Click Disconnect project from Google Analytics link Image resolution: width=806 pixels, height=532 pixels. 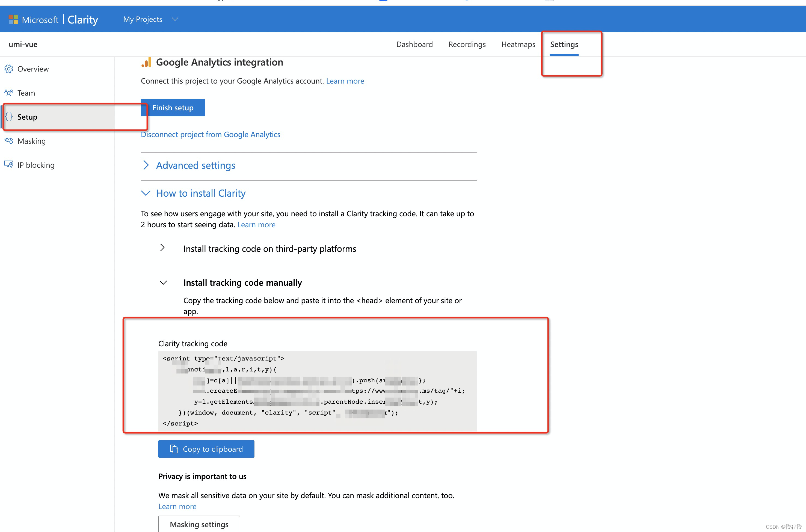point(210,134)
